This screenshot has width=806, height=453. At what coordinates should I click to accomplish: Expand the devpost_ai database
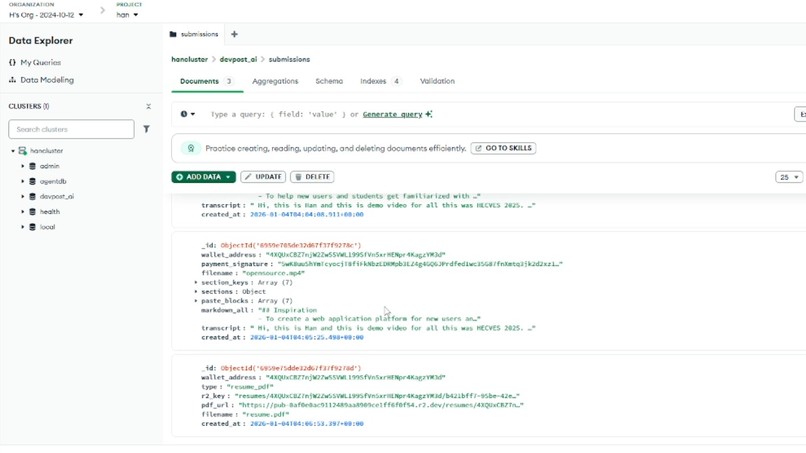pyautogui.click(x=23, y=196)
